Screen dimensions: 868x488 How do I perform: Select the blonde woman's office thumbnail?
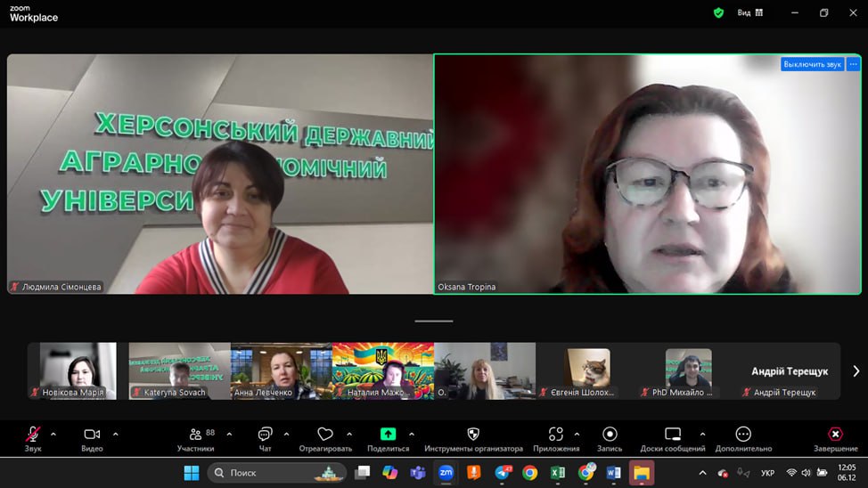click(x=485, y=370)
